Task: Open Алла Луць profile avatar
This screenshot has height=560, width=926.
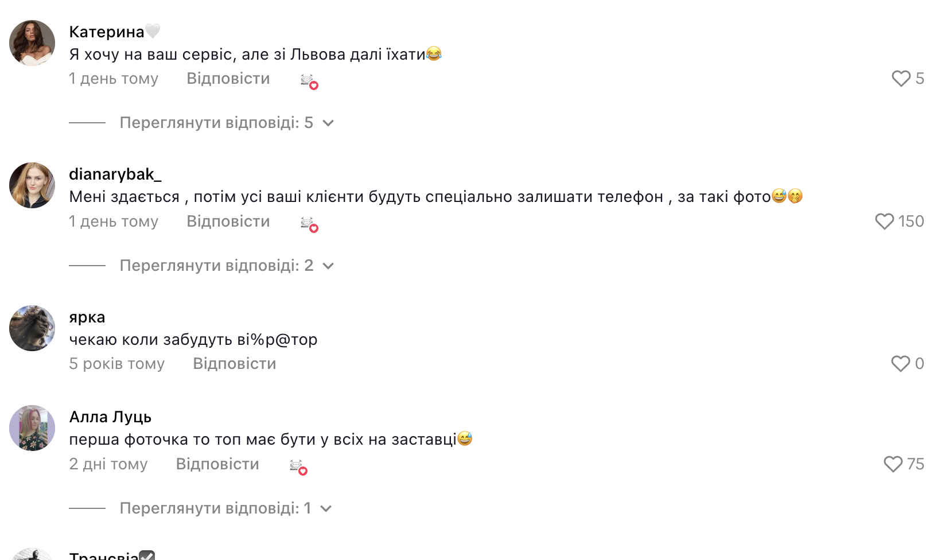Action: (32, 428)
